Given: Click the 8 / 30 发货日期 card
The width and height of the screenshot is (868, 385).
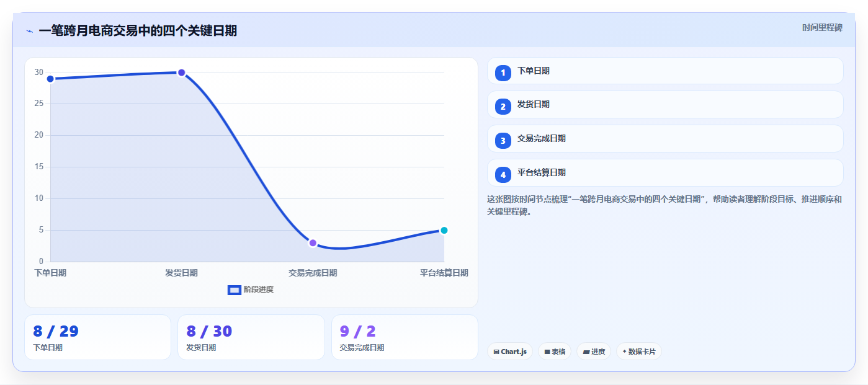Looking at the screenshot, I should point(251,337).
